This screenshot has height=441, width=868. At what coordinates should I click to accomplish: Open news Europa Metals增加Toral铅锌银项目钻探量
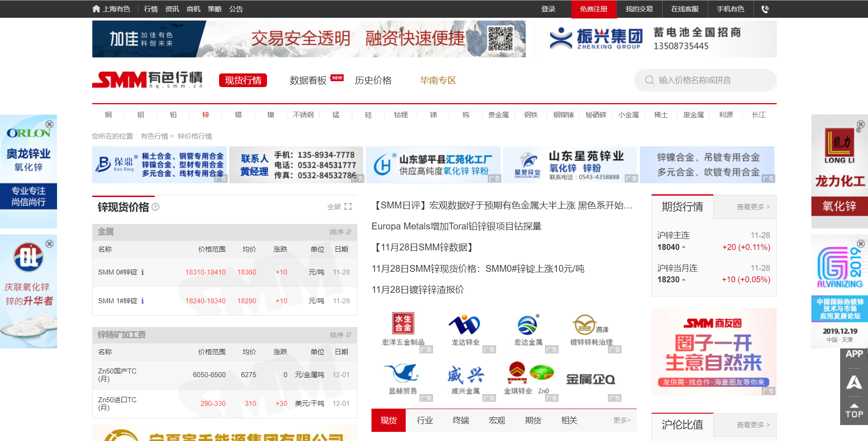tap(456, 226)
